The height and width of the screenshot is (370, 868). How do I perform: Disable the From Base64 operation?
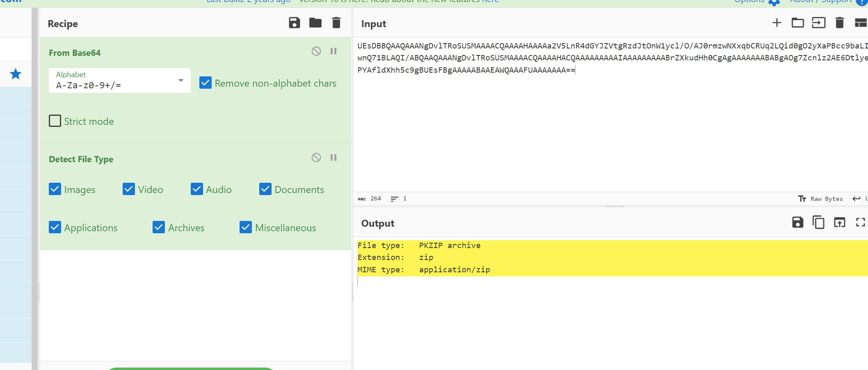316,51
